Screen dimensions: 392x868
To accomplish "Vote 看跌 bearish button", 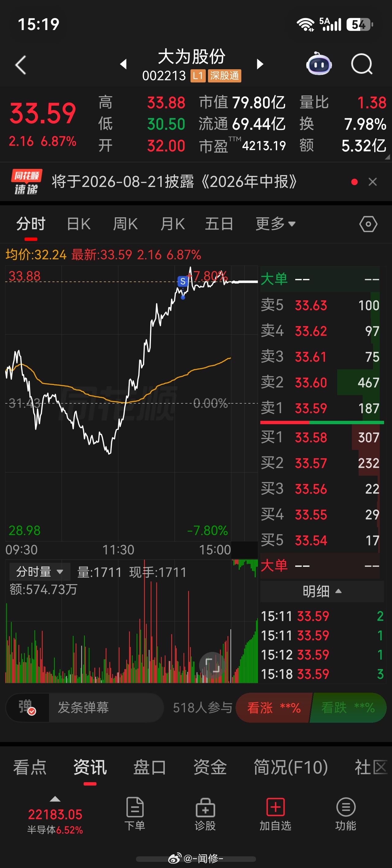I will (x=348, y=708).
